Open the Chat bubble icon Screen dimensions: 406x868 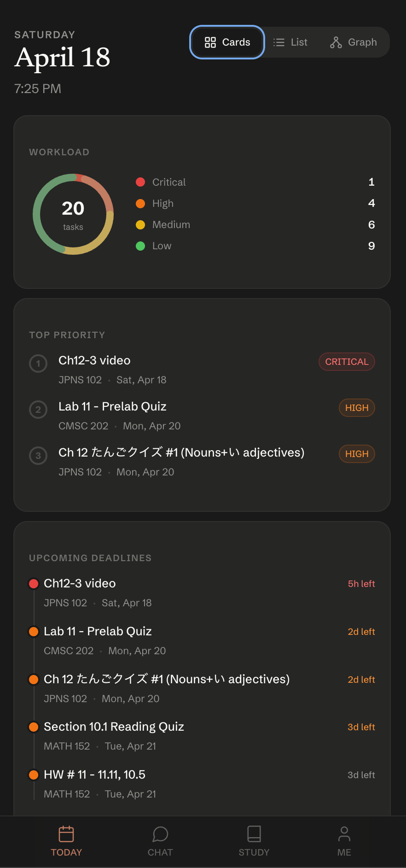coord(160,834)
